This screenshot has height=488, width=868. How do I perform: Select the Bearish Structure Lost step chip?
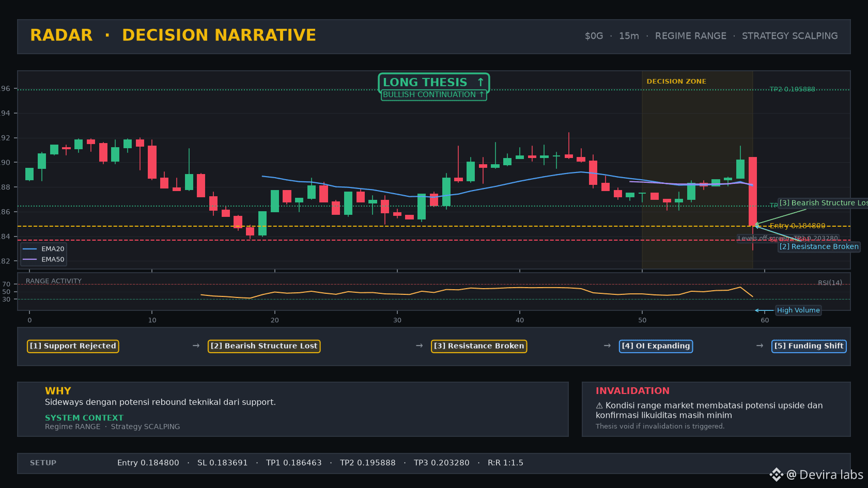tap(264, 346)
